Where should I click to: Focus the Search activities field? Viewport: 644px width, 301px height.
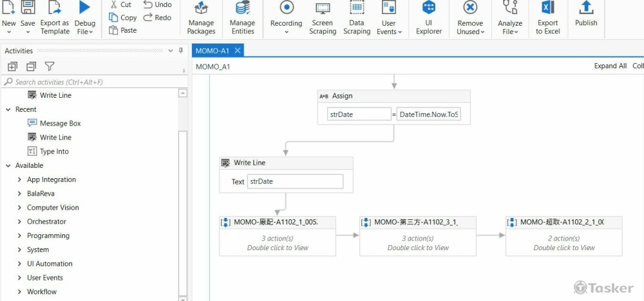coord(95,82)
